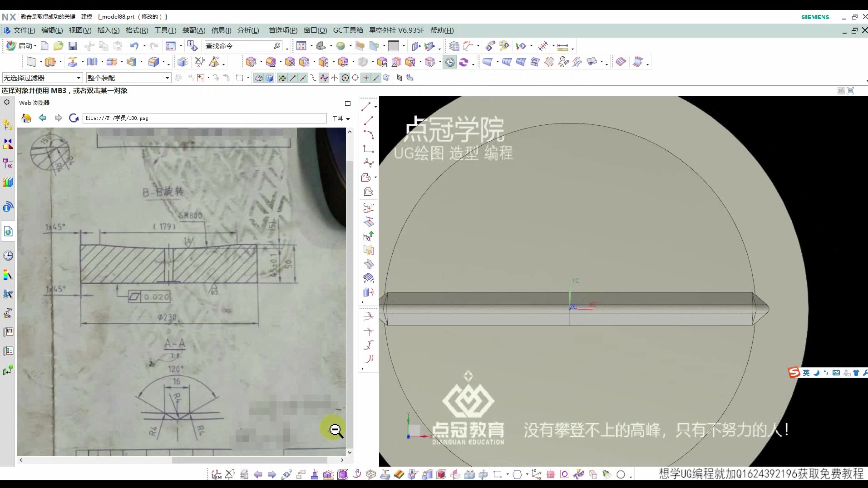Viewport: 868px width, 488px height.
Task: Open the GC工具箱 menu
Action: coord(348,30)
